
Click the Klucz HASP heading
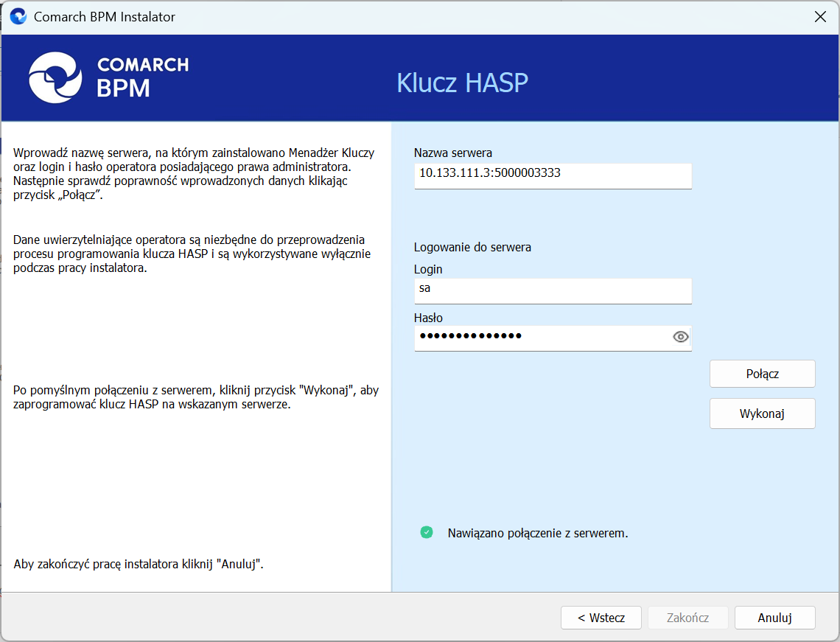tap(462, 83)
